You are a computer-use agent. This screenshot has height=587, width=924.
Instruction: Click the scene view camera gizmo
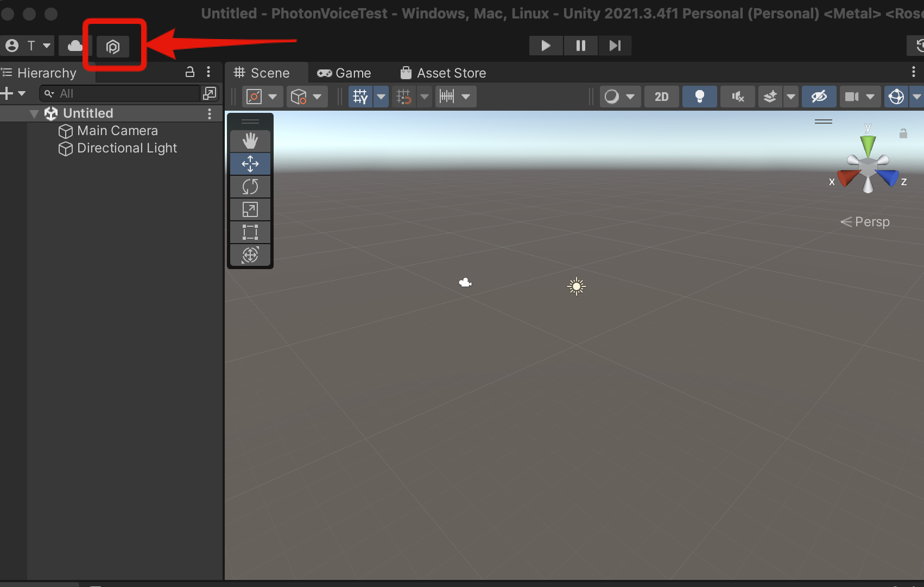pos(868,163)
